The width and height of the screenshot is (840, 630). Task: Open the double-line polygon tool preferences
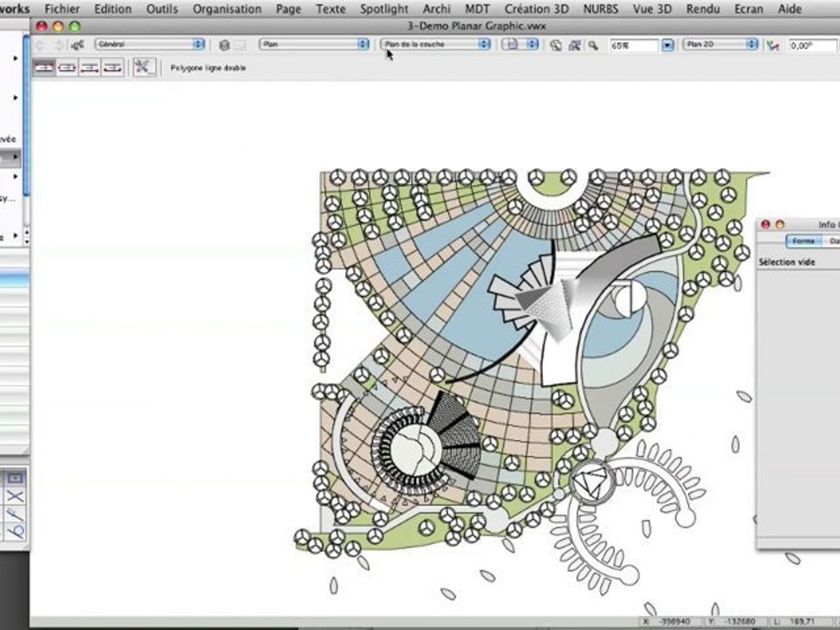point(144,67)
